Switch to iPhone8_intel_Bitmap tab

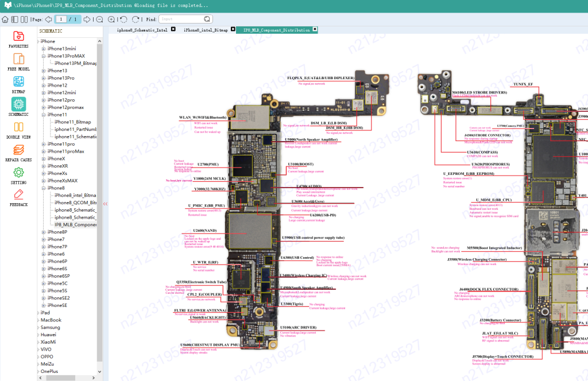206,30
